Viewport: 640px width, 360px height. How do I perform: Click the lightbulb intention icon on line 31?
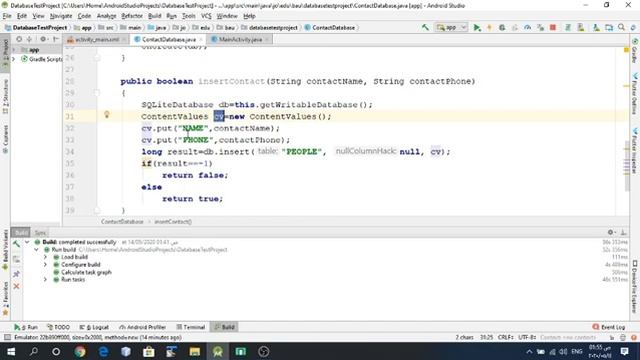[107, 115]
